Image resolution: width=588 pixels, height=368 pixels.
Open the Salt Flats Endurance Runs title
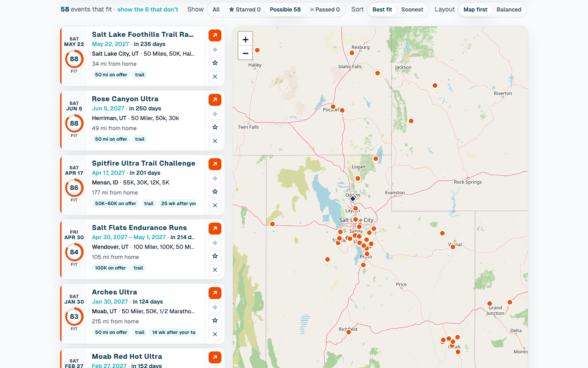pyautogui.click(x=139, y=228)
